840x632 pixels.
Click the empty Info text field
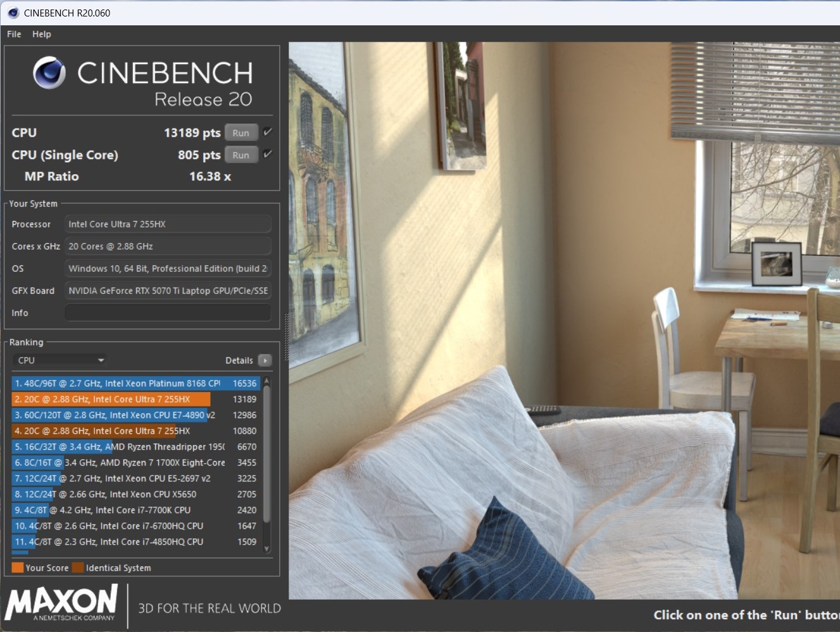click(168, 313)
